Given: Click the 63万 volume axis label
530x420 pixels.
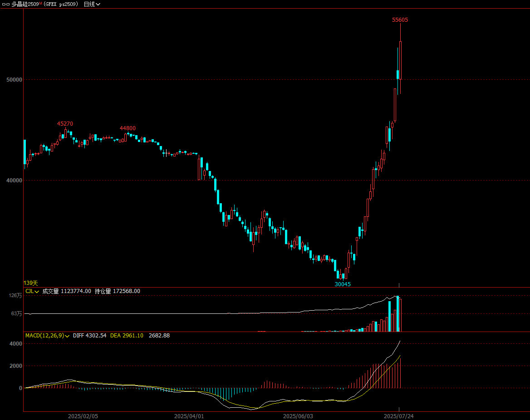Looking at the screenshot, I should (x=16, y=313).
